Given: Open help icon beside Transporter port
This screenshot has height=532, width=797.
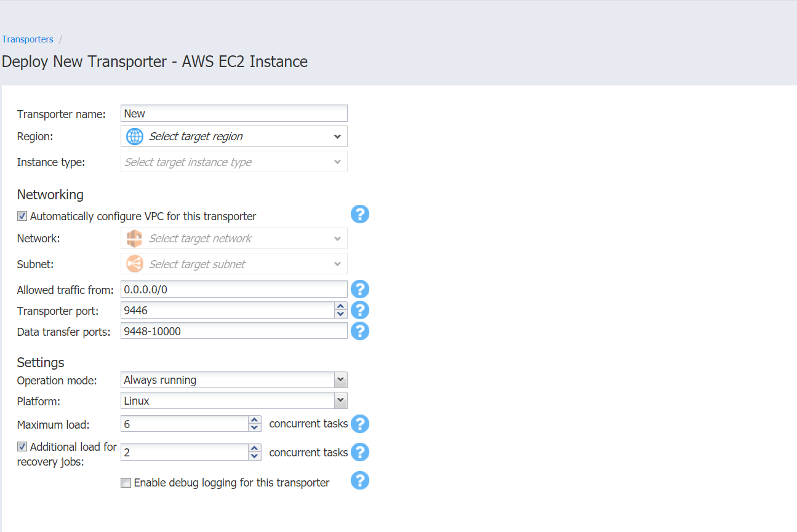Looking at the screenshot, I should [x=360, y=310].
